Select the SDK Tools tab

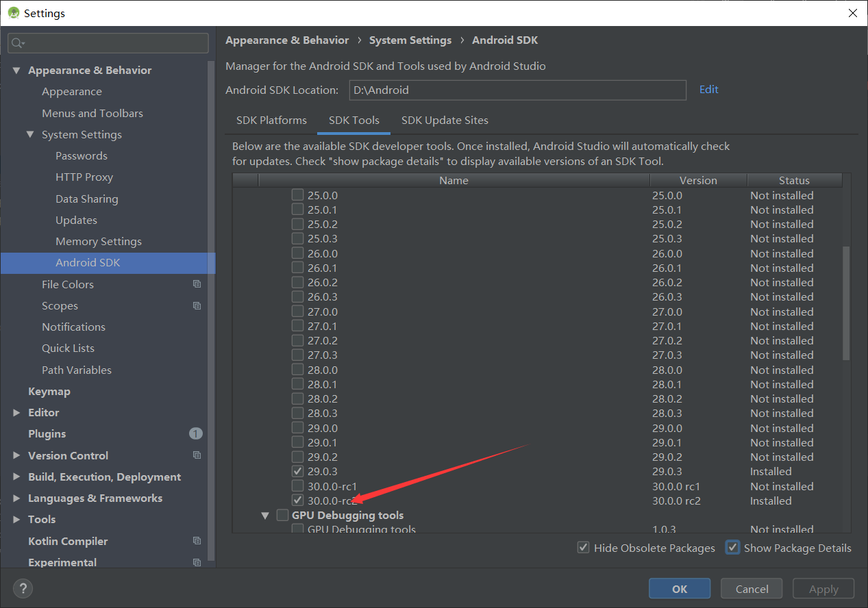(354, 121)
